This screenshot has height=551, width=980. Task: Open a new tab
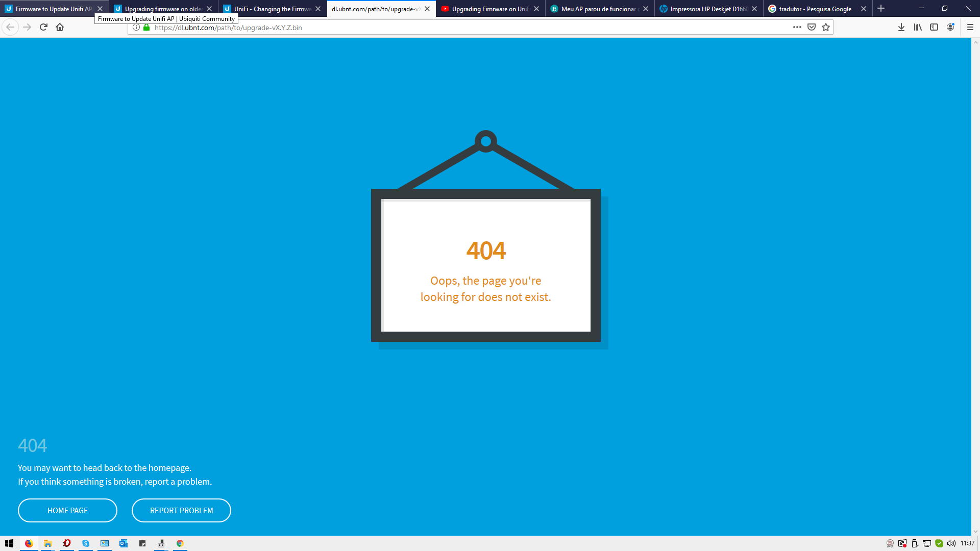(881, 9)
